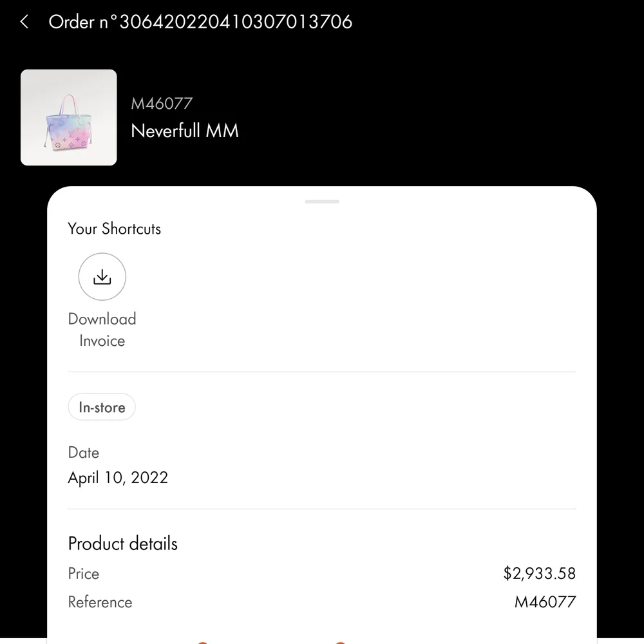644x644 pixels.
Task: Click the order number title in header
Action: pos(200,22)
